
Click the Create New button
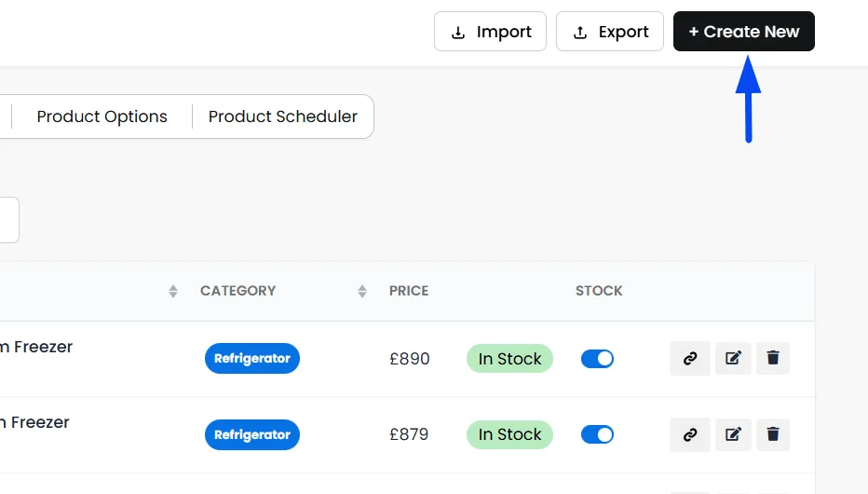click(x=743, y=32)
